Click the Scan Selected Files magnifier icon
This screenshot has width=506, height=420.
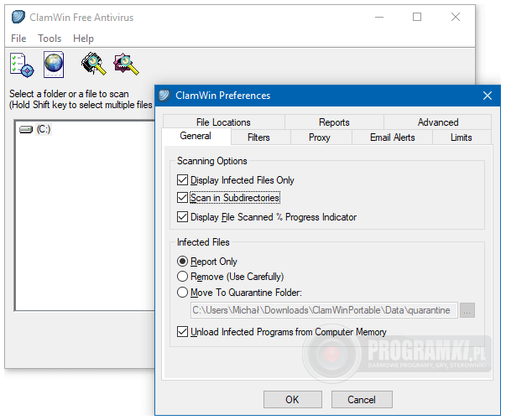(x=126, y=65)
